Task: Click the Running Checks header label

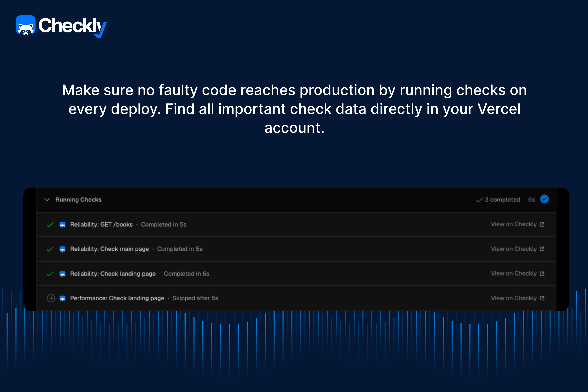Action: (x=78, y=200)
